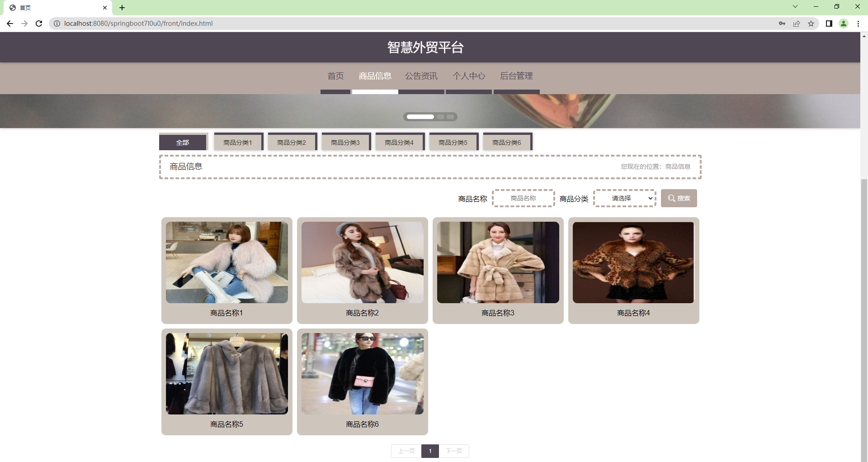Filter by 商品分类1
This screenshot has height=462, width=868.
click(238, 143)
